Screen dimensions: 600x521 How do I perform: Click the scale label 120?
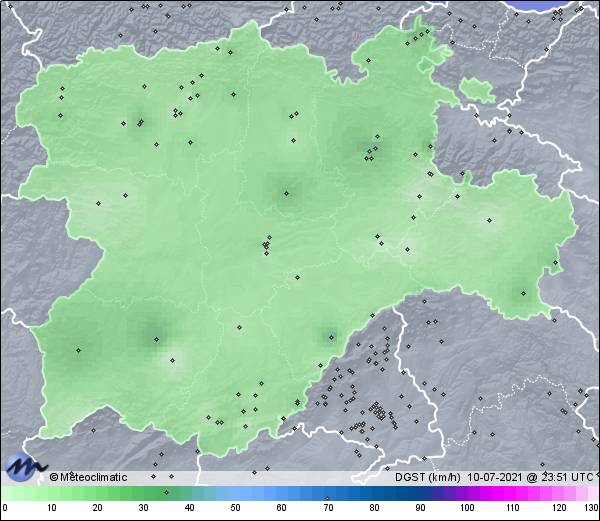pos(559,508)
